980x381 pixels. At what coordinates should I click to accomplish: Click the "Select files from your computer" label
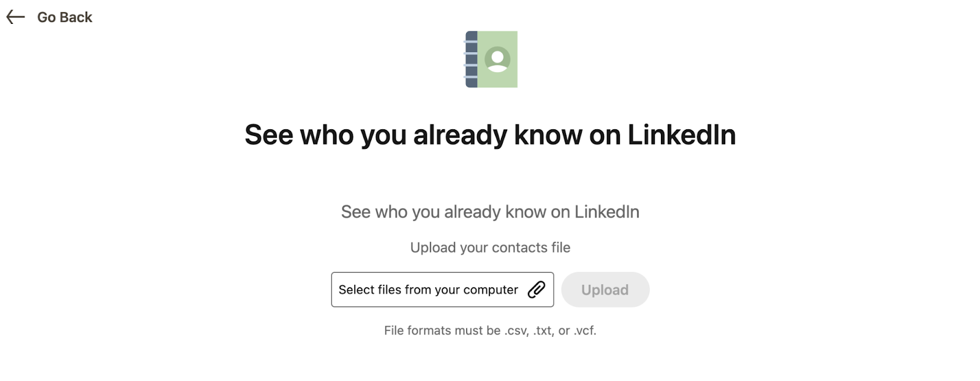428,290
